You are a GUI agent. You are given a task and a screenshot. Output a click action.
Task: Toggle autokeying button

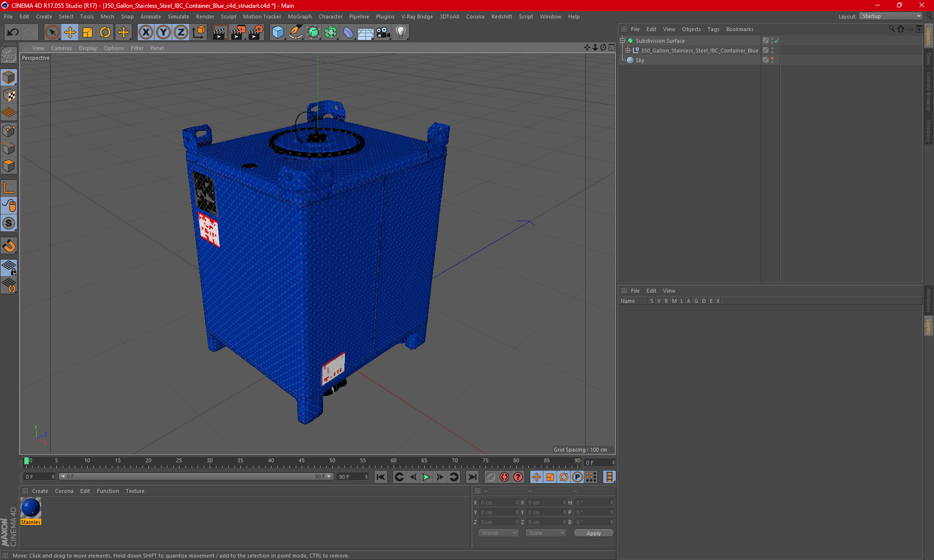pos(504,477)
